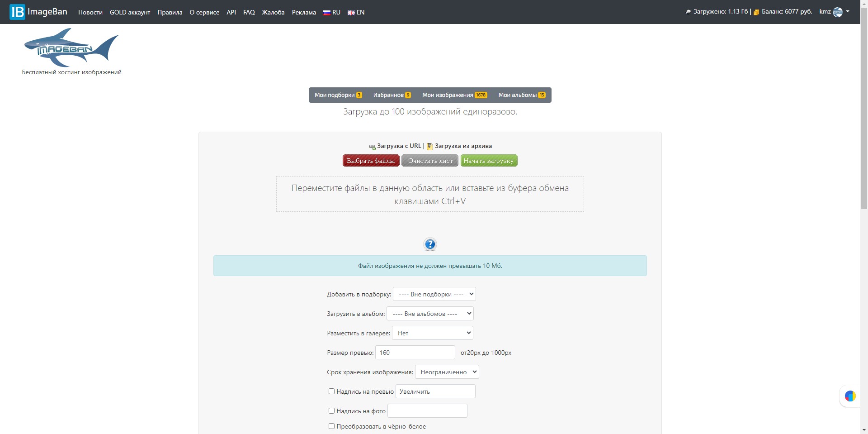Open API menu item
Image resolution: width=868 pixels, height=434 pixels.
(231, 12)
